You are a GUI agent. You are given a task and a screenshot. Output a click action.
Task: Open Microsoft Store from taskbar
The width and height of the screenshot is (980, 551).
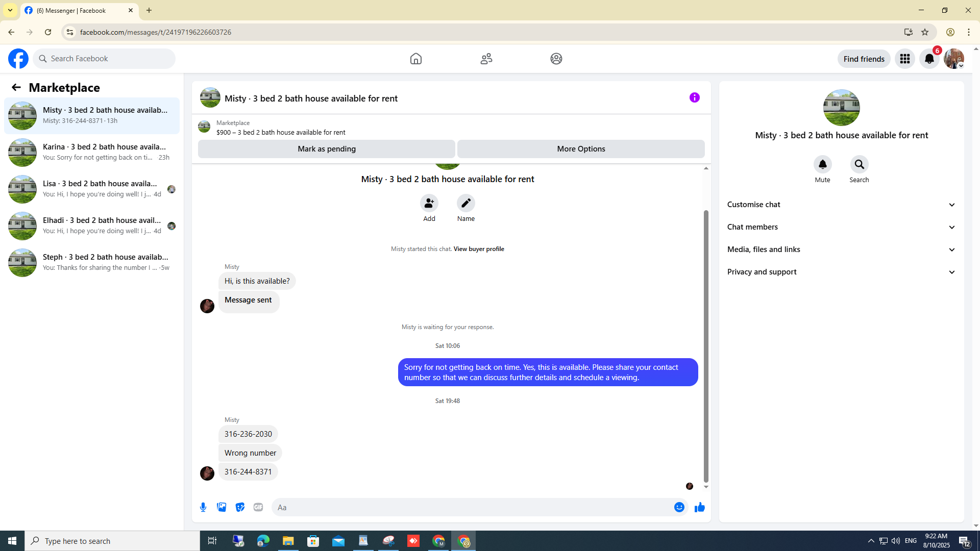click(313, 541)
